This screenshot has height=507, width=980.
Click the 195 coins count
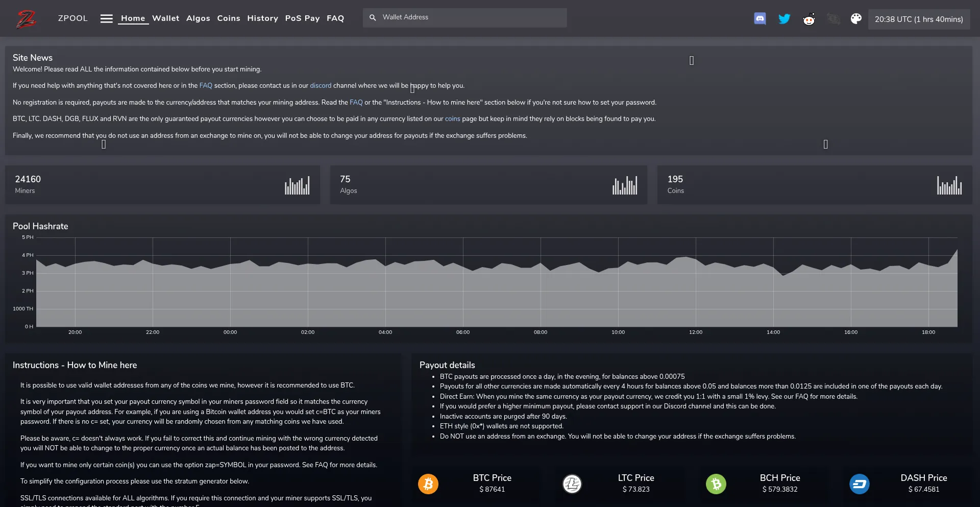click(675, 179)
